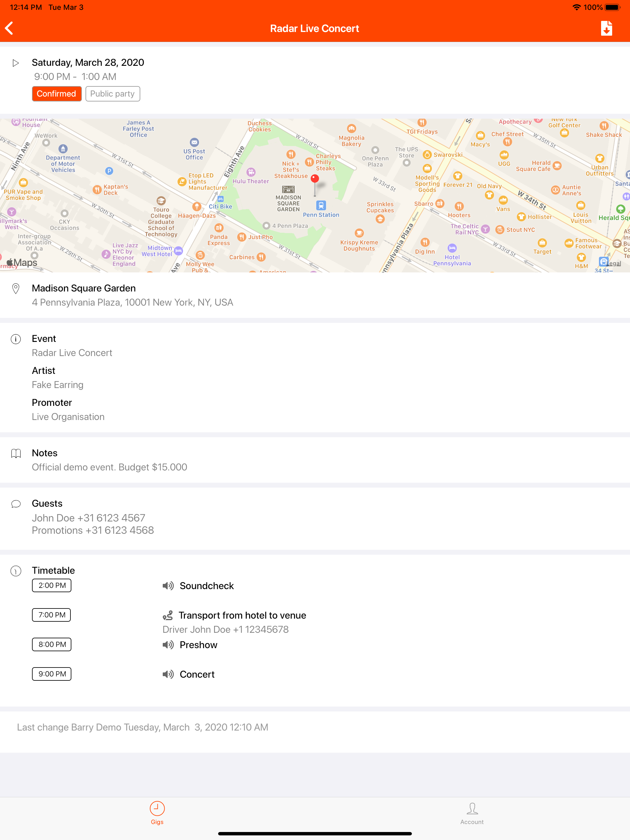Tap the Kaptan's Deck icon on map
This screenshot has height=840, width=630.
97,189
